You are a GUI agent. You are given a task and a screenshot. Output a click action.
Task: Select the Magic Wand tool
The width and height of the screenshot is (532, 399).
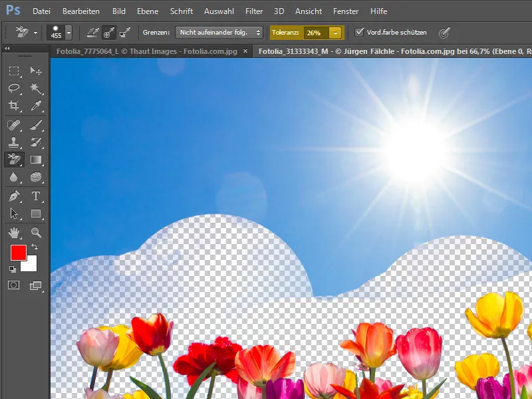pos(36,88)
